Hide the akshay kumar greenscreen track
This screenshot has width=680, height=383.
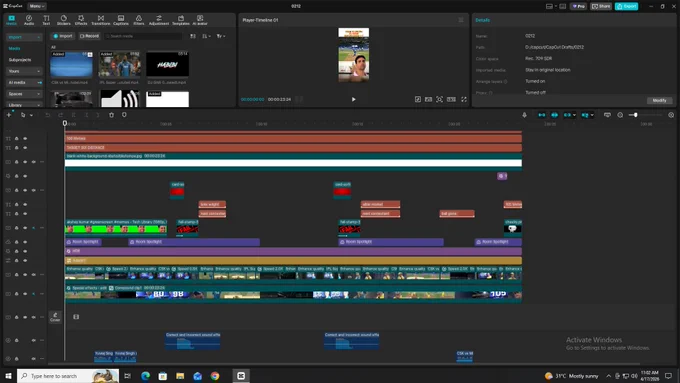click(25, 228)
